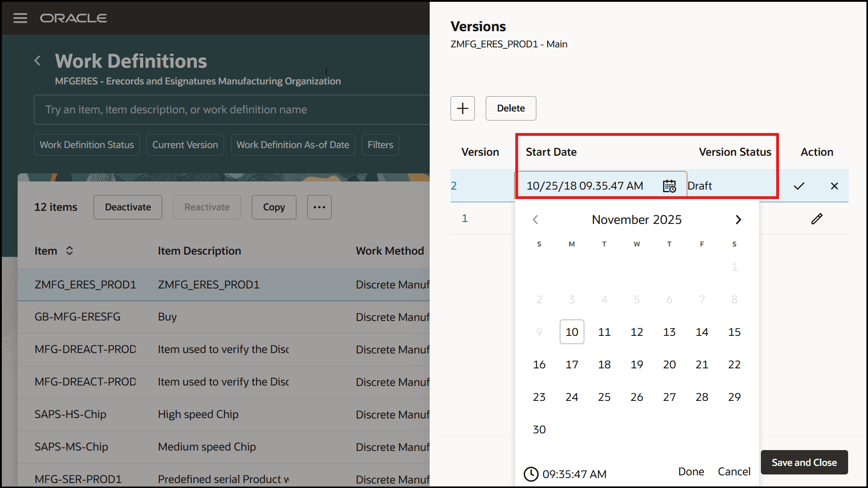Edit version 1 using the pencil icon

tap(817, 218)
